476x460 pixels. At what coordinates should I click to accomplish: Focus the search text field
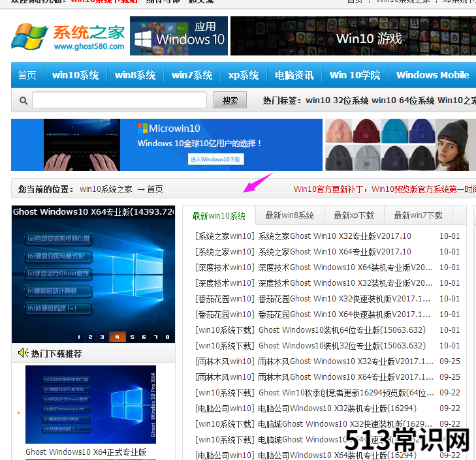(x=119, y=100)
